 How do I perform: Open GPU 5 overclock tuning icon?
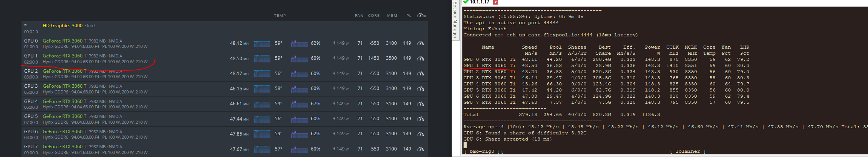tap(421, 119)
